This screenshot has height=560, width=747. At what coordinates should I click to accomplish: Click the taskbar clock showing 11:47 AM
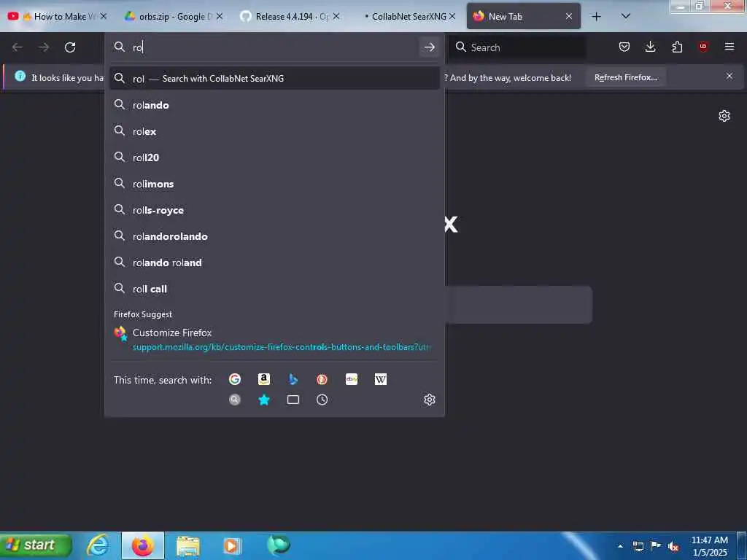(x=709, y=546)
